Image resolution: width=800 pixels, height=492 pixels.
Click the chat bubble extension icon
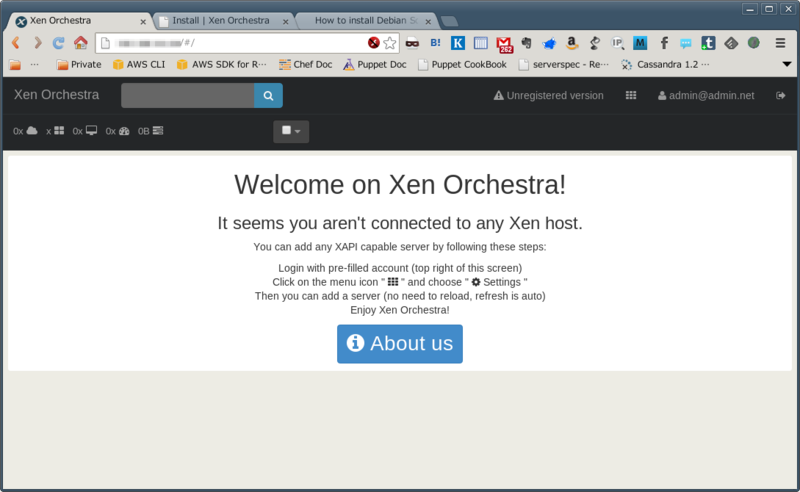[x=685, y=43]
